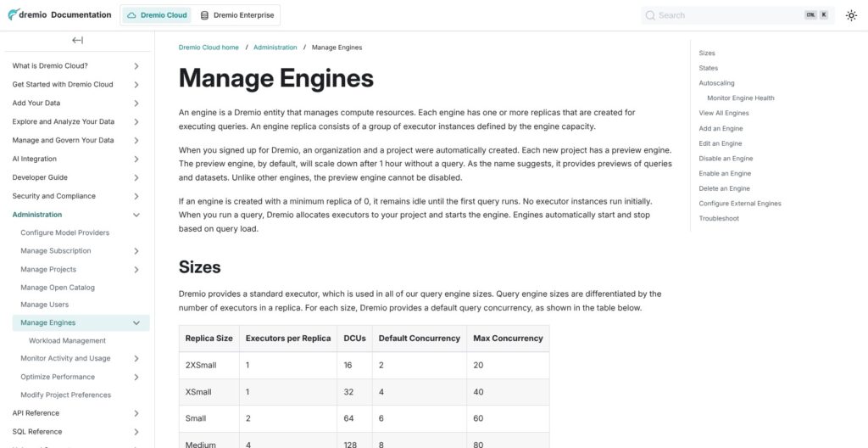Open API Reference section
Image resolution: width=868 pixels, height=448 pixels.
pos(36,413)
